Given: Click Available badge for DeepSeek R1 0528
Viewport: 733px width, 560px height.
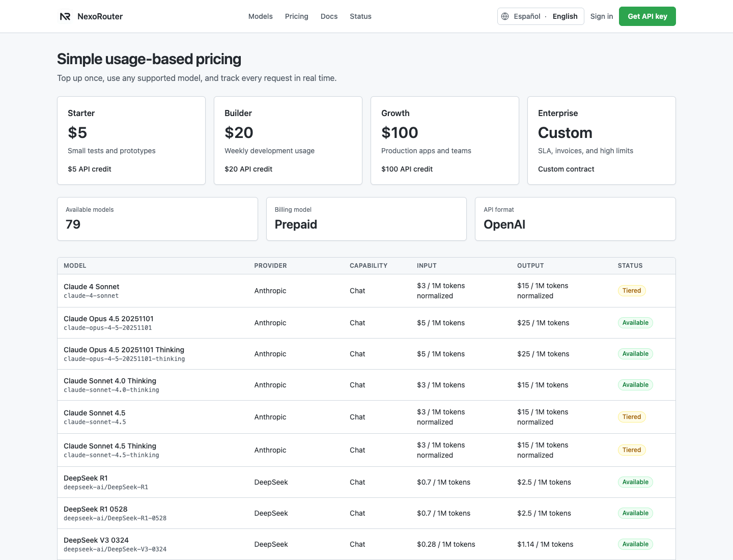Looking at the screenshot, I should tap(635, 513).
